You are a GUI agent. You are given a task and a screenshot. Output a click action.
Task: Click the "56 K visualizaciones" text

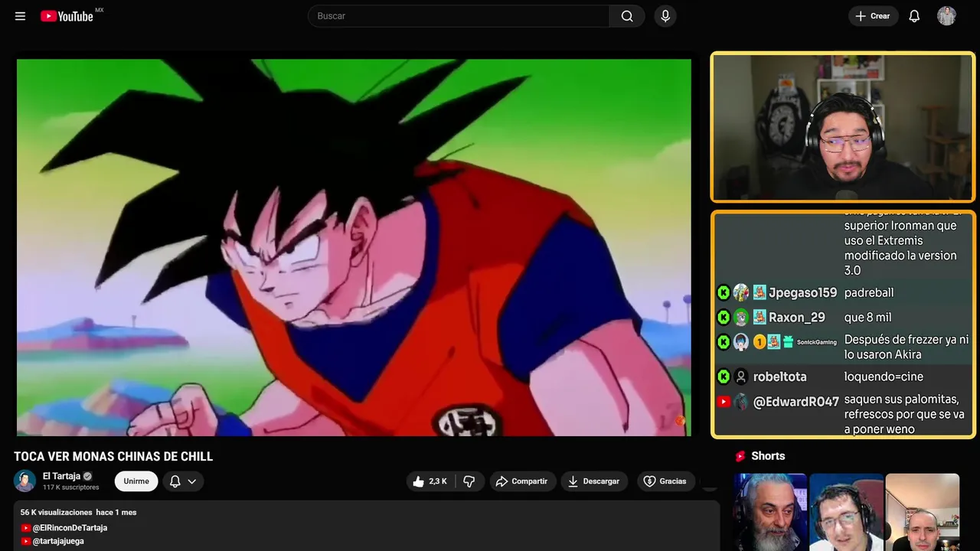click(57, 512)
